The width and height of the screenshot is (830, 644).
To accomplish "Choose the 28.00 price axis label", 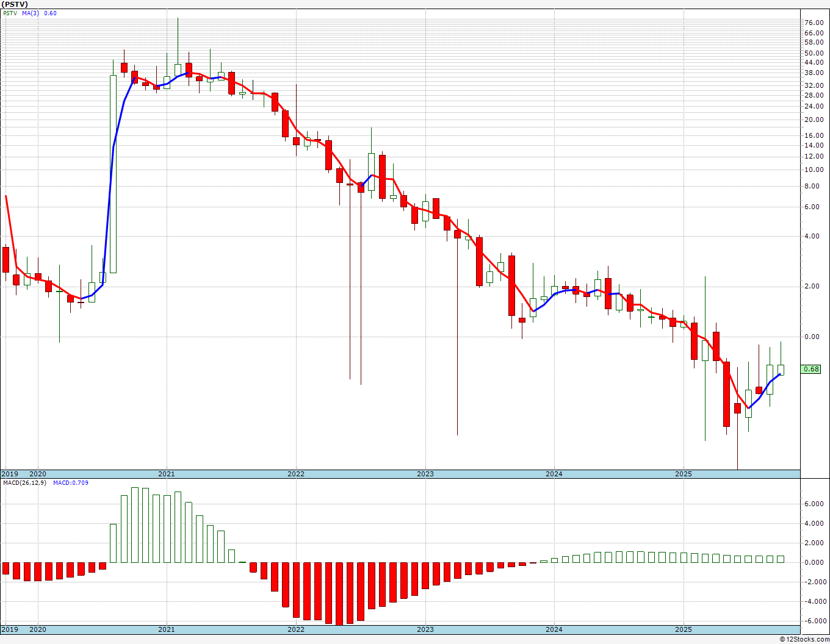I will (815, 95).
